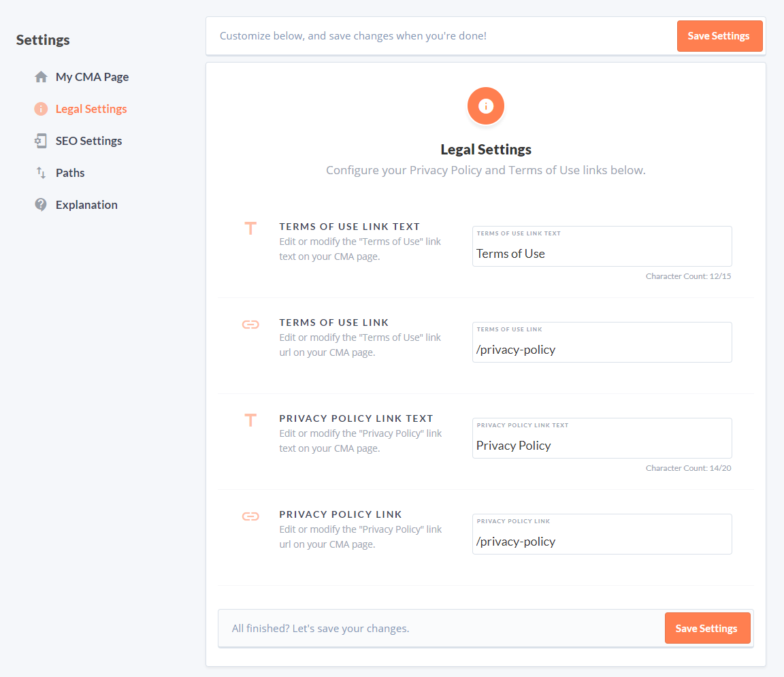Focus the Terms of Use Link URL field
This screenshot has height=677, width=784.
(x=602, y=342)
